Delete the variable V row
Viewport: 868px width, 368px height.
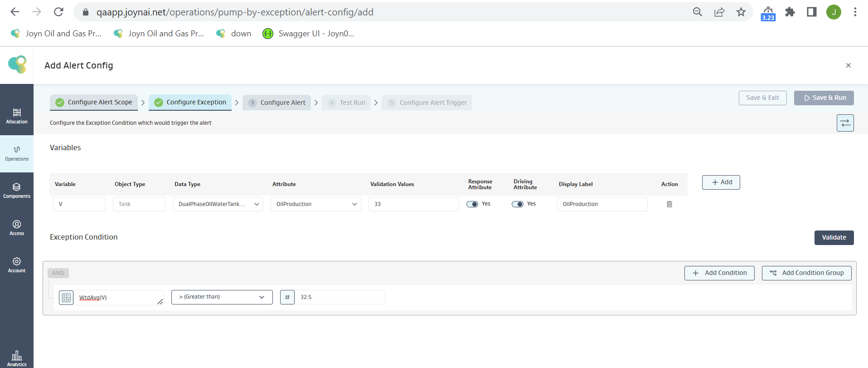(669, 204)
